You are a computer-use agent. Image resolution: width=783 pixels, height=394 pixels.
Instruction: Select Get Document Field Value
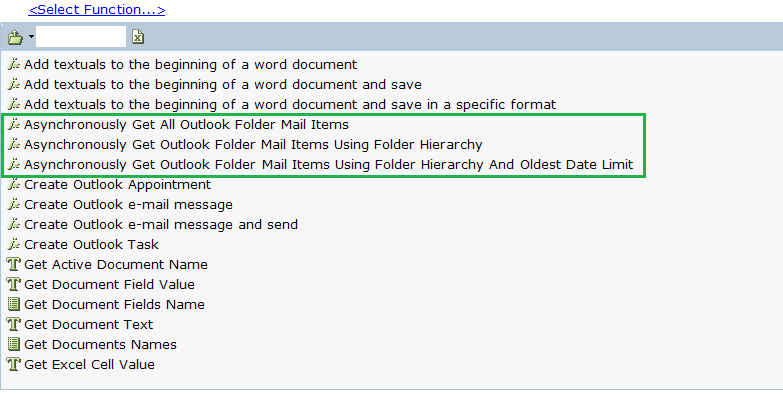click(109, 285)
